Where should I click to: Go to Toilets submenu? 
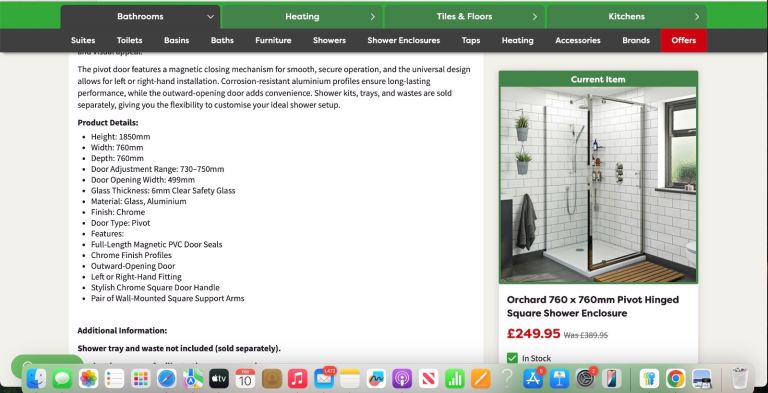(130, 40)
